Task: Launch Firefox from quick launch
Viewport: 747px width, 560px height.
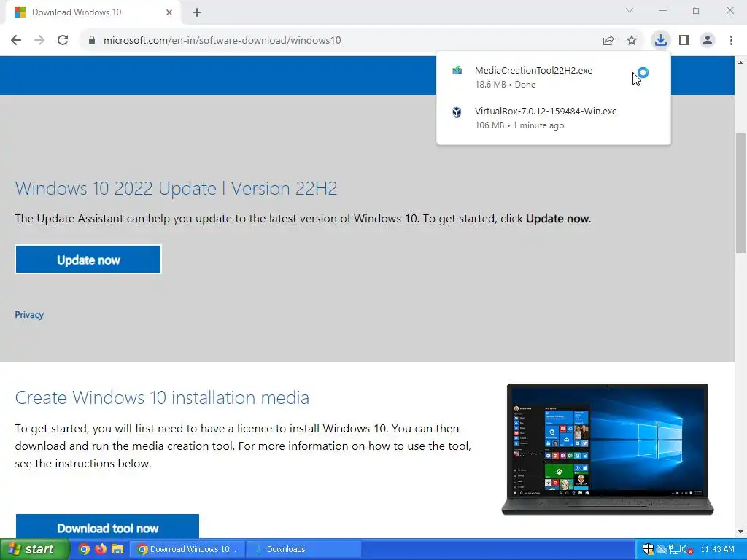Action: 101,549
